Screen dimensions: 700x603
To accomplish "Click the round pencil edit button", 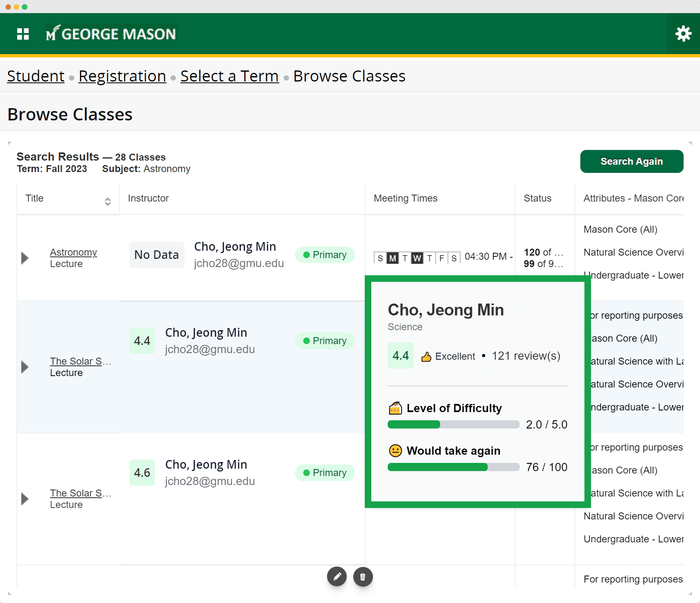I will 337,577.
